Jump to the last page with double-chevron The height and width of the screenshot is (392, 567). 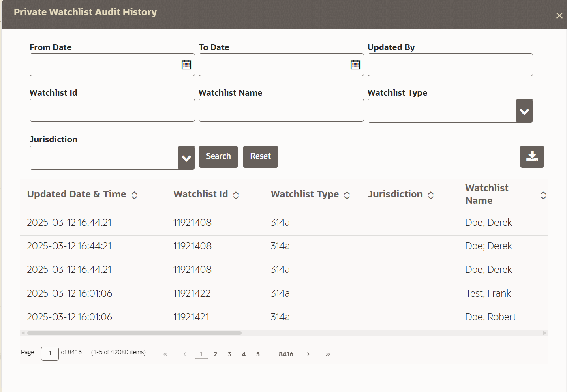coord(327,354)
